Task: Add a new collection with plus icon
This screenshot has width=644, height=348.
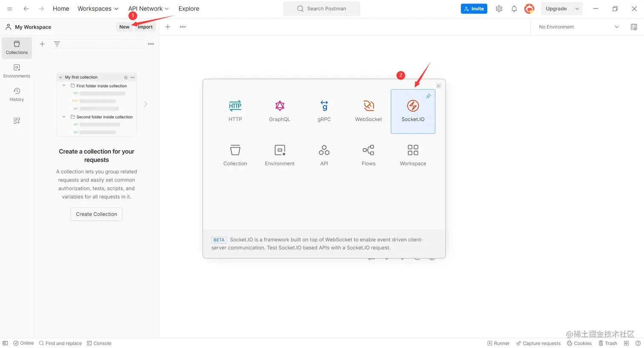Action: point(42,44)
